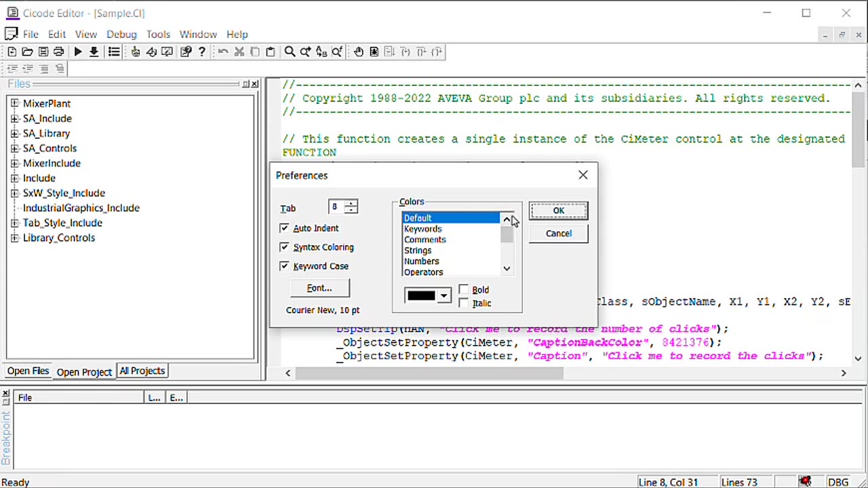The height and width of the screenshot is (488, 868).
Task: Click the Replace A-to-B icon
Action: tap(321, 52)
